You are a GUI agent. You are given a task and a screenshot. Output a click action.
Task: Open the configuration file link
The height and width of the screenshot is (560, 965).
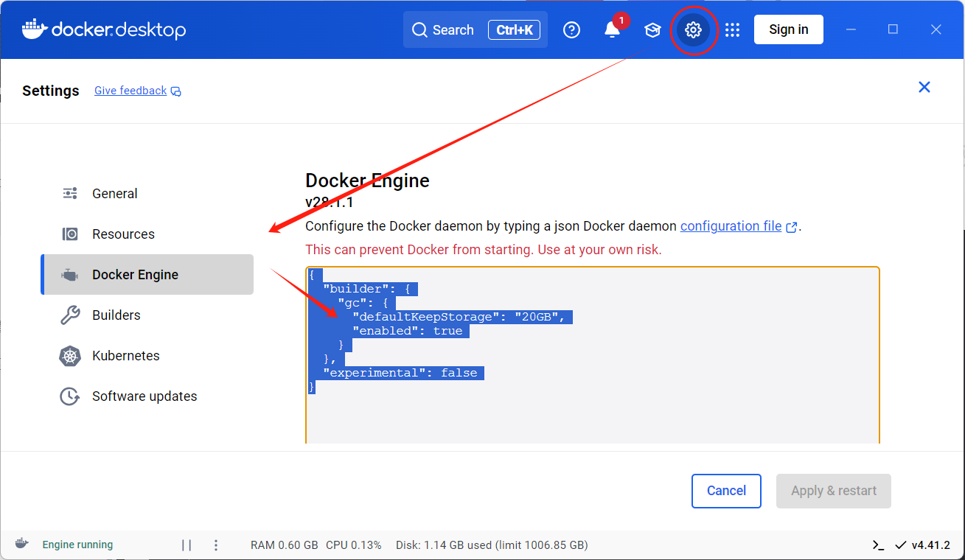731,226
